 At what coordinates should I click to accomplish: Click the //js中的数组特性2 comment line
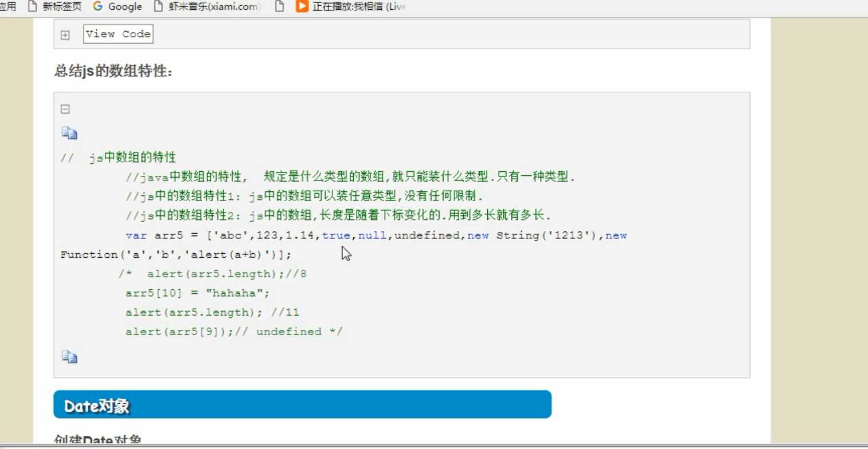[338, 216]
